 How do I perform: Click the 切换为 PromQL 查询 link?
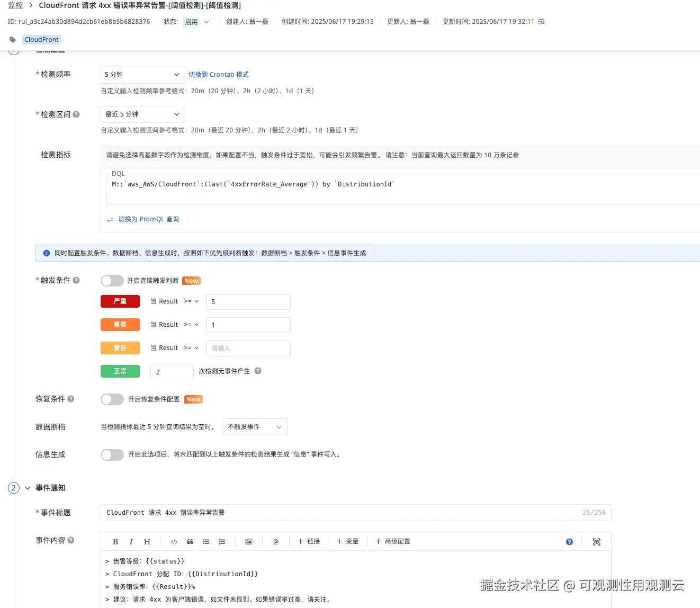pyautogui.click(x=149, y=219)
